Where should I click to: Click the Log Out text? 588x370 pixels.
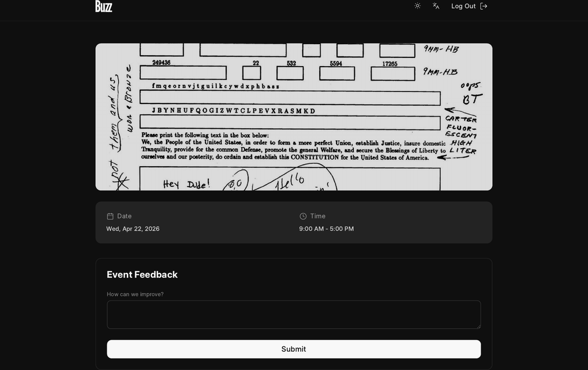point(463,6)
